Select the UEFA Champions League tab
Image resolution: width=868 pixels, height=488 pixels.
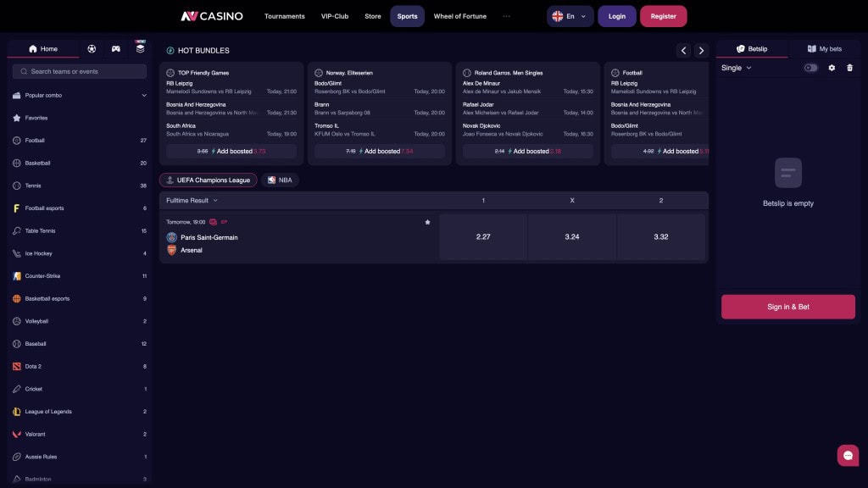209,180
